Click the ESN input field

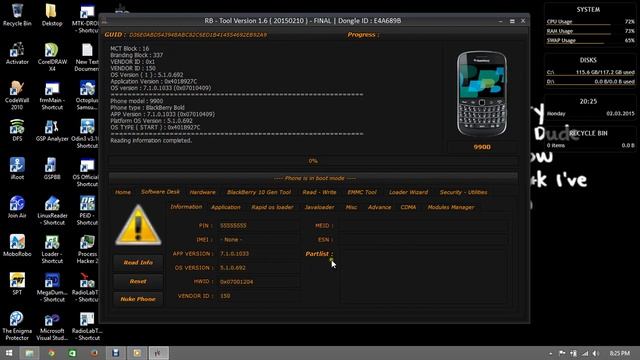(424, 240)
